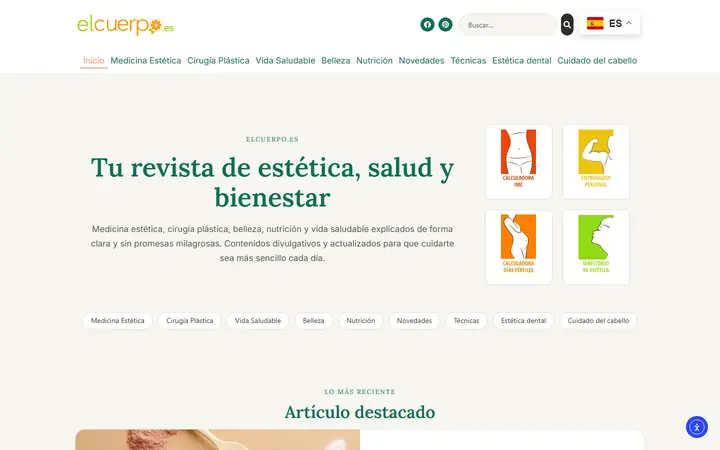
Task: Open the Calculadora IMC tile
Action: click(518, 162)
